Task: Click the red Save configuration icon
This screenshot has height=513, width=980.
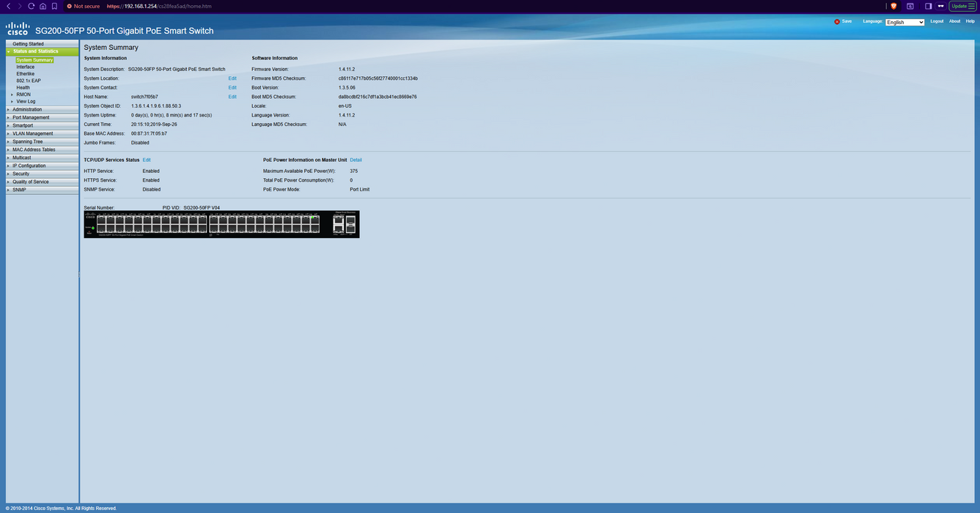Action: pyautogui.click(x=837, y=21)
